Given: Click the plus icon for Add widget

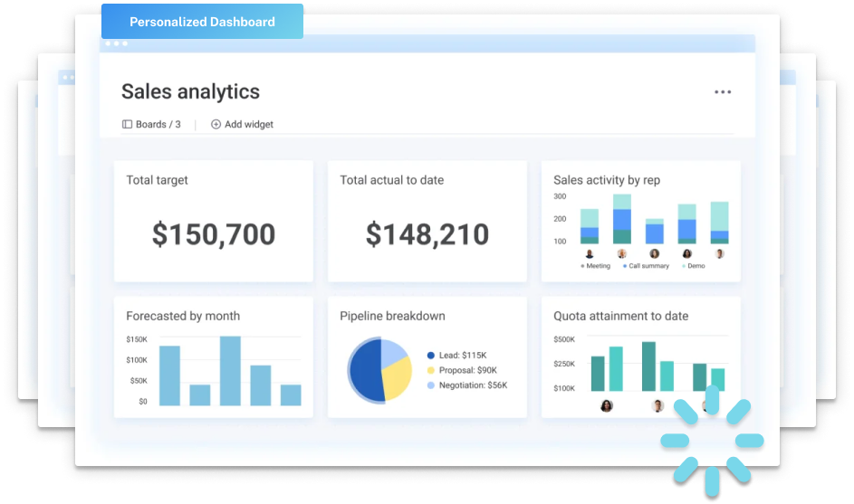Looking at the screenshot, I should pyautogui.click(x=216, y=125).
